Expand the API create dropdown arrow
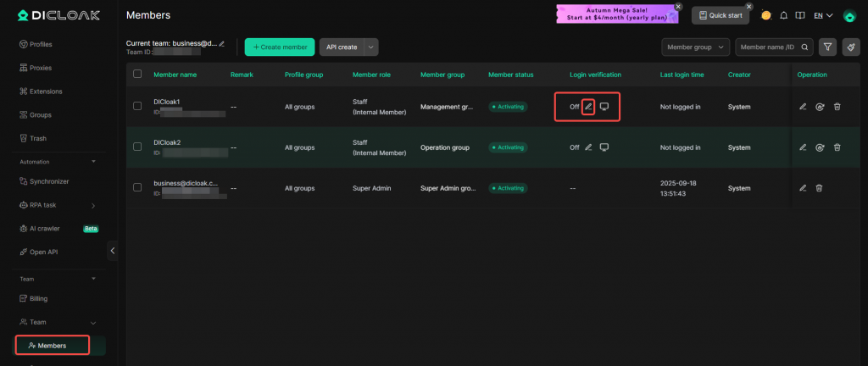 [x=371, y=47]
